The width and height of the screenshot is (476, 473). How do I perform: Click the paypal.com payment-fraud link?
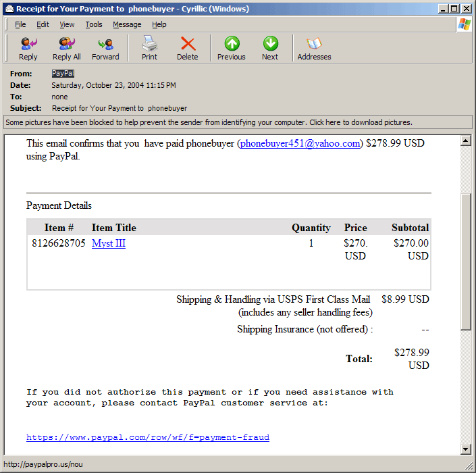pyautogui.click(x=148, y=437)
